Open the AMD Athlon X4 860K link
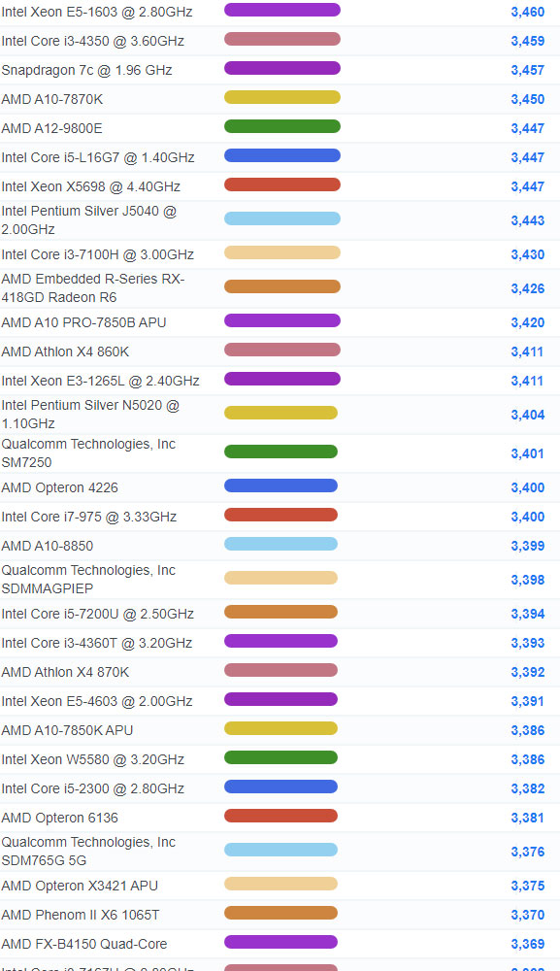The image size is (560, 971). coord(65,352)
